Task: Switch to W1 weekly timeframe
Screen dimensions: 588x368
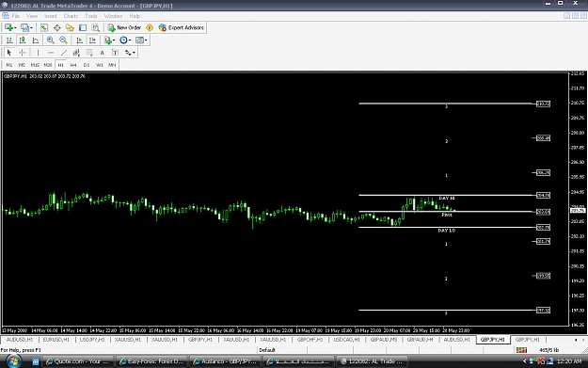Action: pyautogui.click(x=100, y=65)
